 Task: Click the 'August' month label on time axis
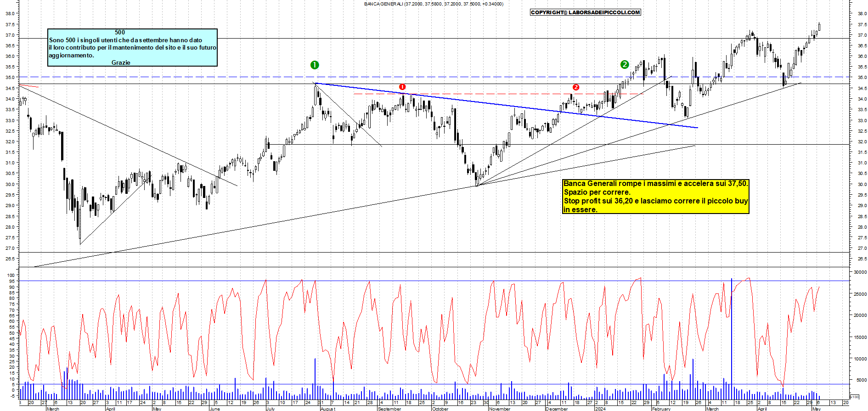point(328,409)
